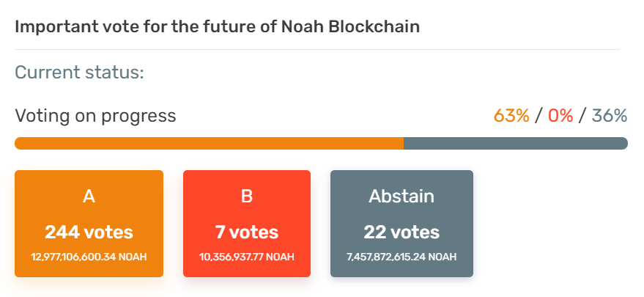The image size is (644, 297).
Task: Click the Abstain label on gray card
Action: (x=401, y=197)
